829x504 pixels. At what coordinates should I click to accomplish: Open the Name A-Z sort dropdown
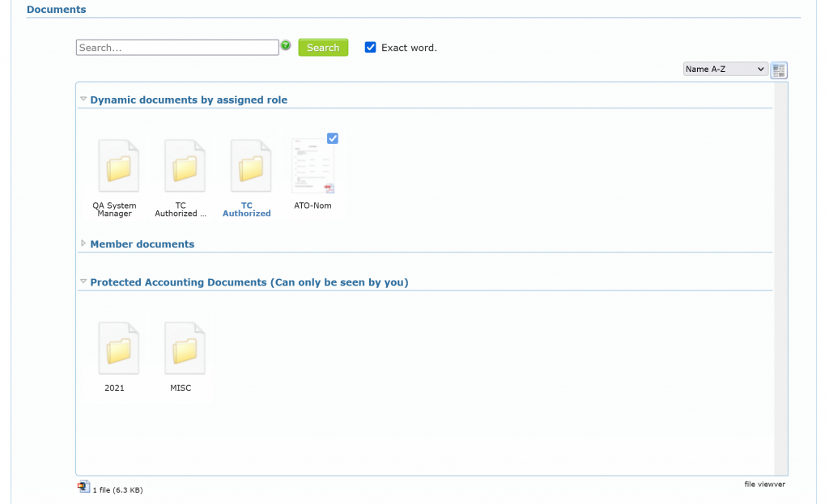pos(725,70)
